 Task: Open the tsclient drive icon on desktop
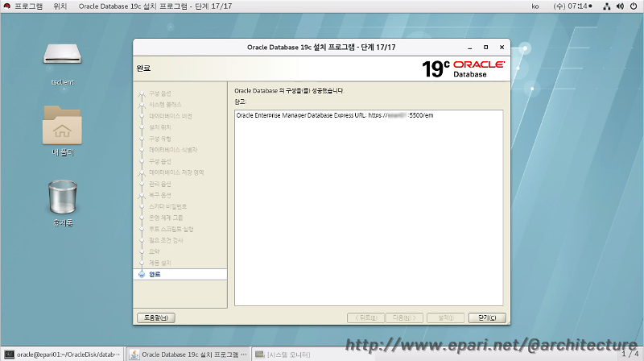click(63, 54)
